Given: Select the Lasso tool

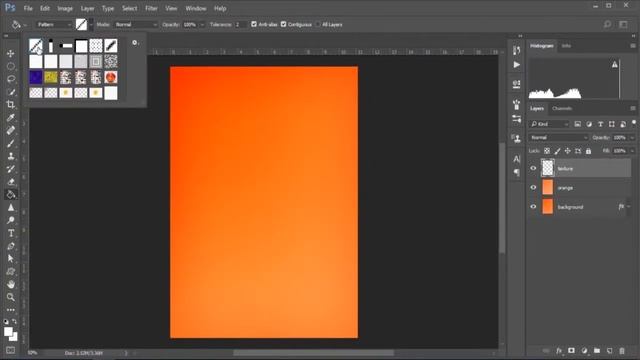Looking at the screenshot, I should click(x=11, y=79).
